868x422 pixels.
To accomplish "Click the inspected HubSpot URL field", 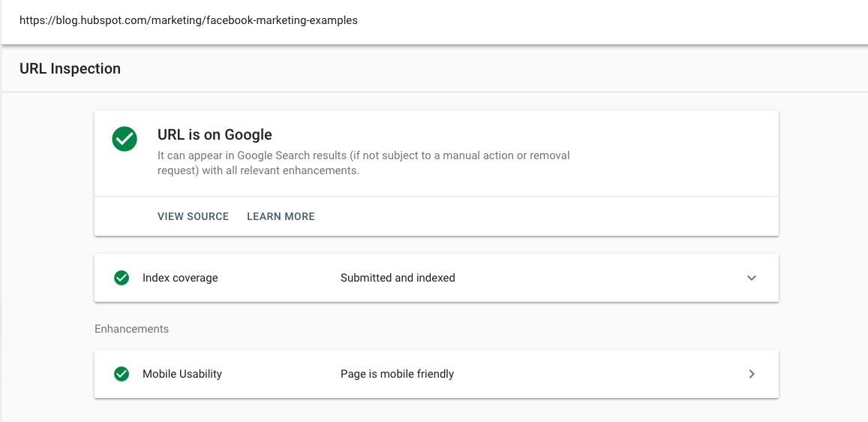I will pyautogui.click(x=188, y=21).
